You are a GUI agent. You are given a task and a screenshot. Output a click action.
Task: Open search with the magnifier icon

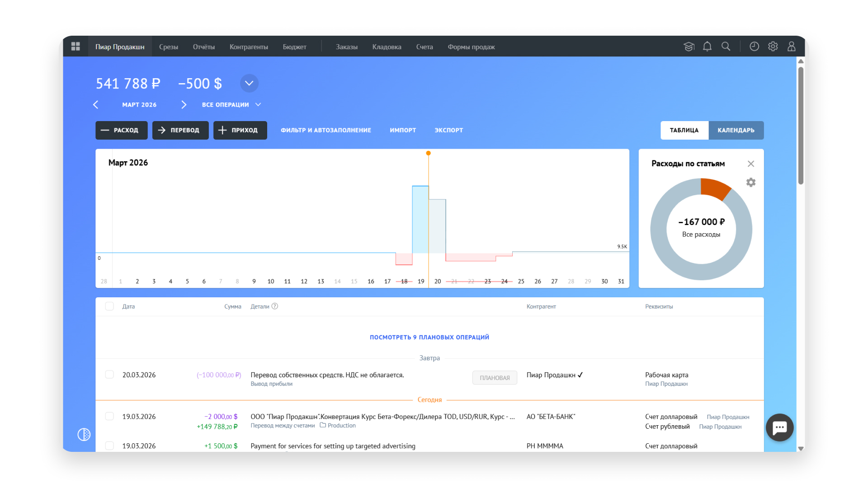pyautogui.click(x=726, y=47)
